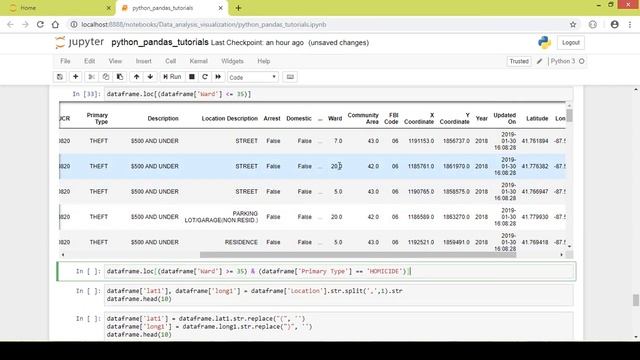Restart kernel and run all fast-forward icon
Viewport: 640px width, 360px height.
point(218,77)
